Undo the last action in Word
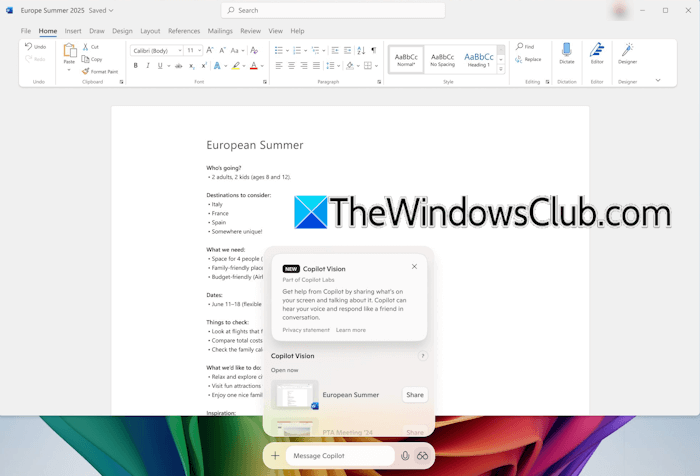This screenshot has width=700, height=476. 35,46
